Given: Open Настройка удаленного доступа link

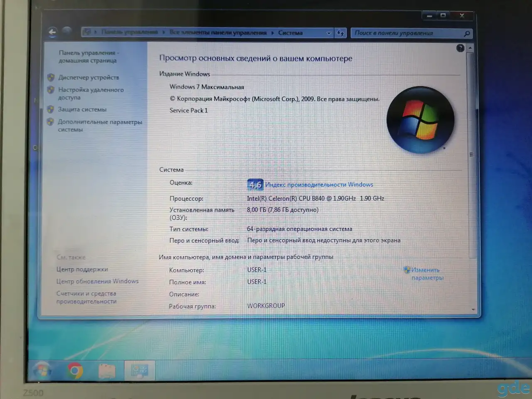Looking at the screenshot, I should (91, 94).
